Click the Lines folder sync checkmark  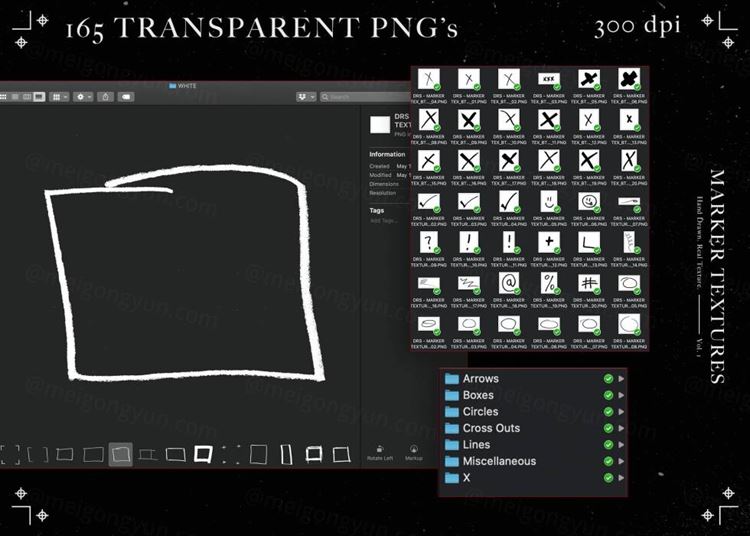point(608,445)
